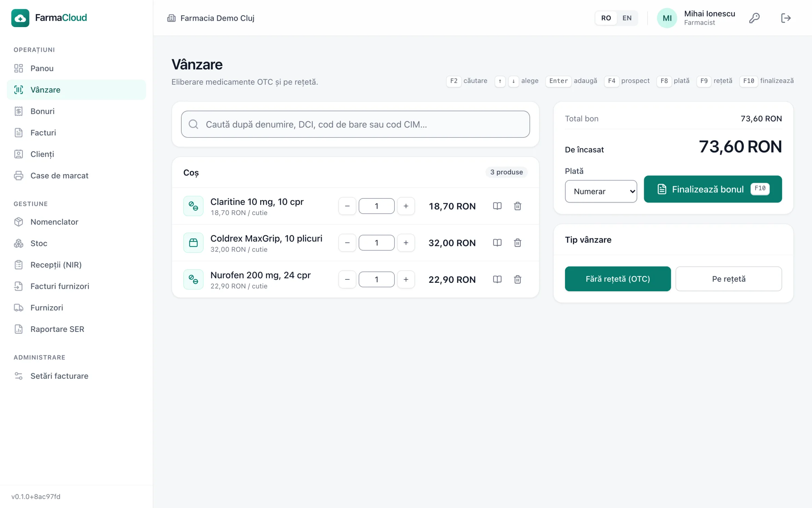The image size is (812, 508).
Task: Click Finalizează bonul button
Action: [x=713, y=189]
